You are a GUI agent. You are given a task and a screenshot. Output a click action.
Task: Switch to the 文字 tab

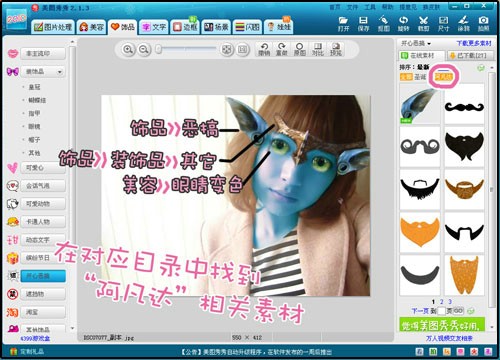point(154,27)
